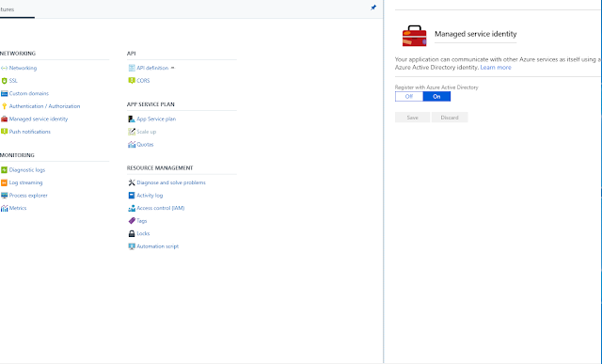Image resolution: width=602 pixels, height=364 pixels.
Task: Switch Register with Azure AD to Off
Action: tap(409, 96)
